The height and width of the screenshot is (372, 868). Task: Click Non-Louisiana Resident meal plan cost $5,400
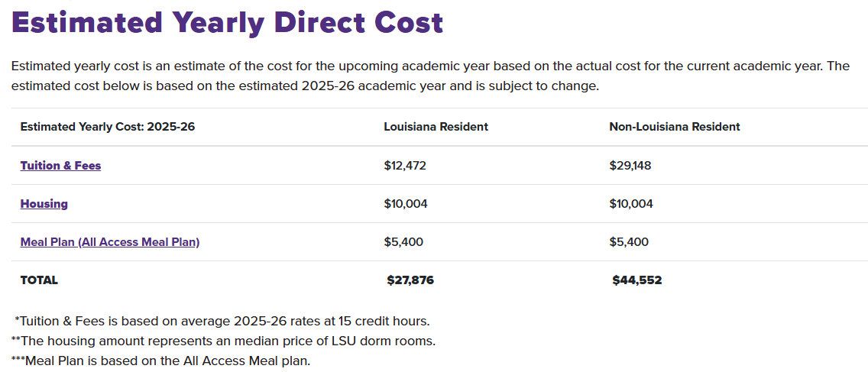coord(629,242)
